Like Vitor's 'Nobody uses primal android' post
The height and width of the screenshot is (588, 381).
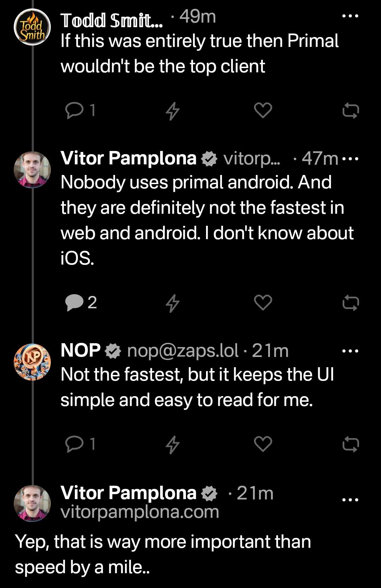pyautogui.click(x=263, y=303)
